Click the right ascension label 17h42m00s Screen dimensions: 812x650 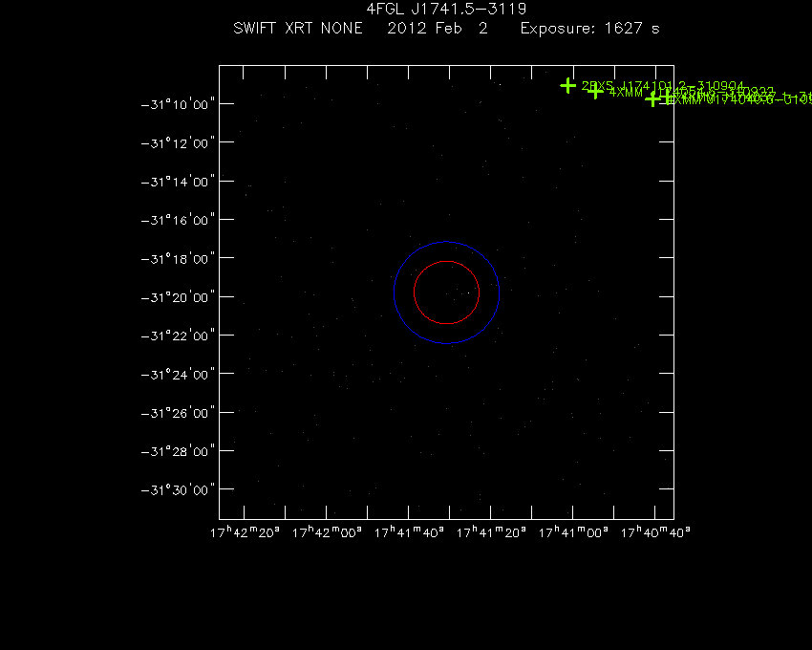[327, 532]
